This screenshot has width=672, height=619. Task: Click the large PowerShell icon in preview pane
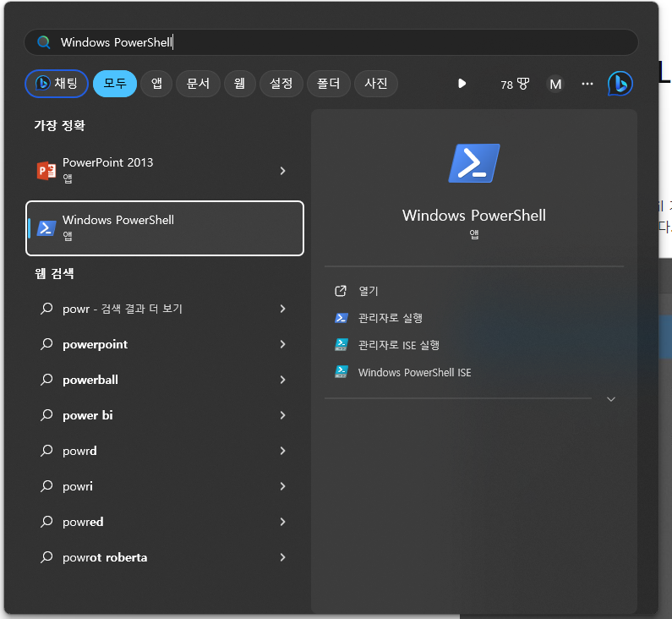[x=474, y=163]
